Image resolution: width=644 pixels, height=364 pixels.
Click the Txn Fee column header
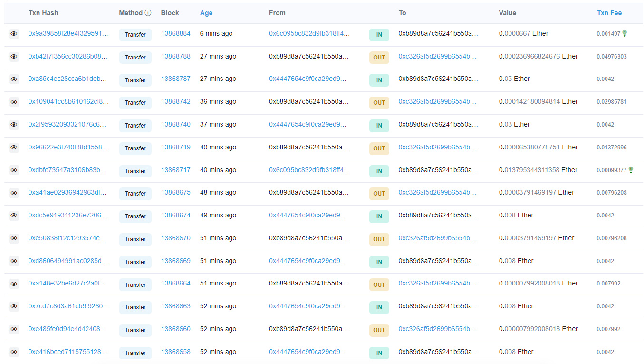point(609,13)
